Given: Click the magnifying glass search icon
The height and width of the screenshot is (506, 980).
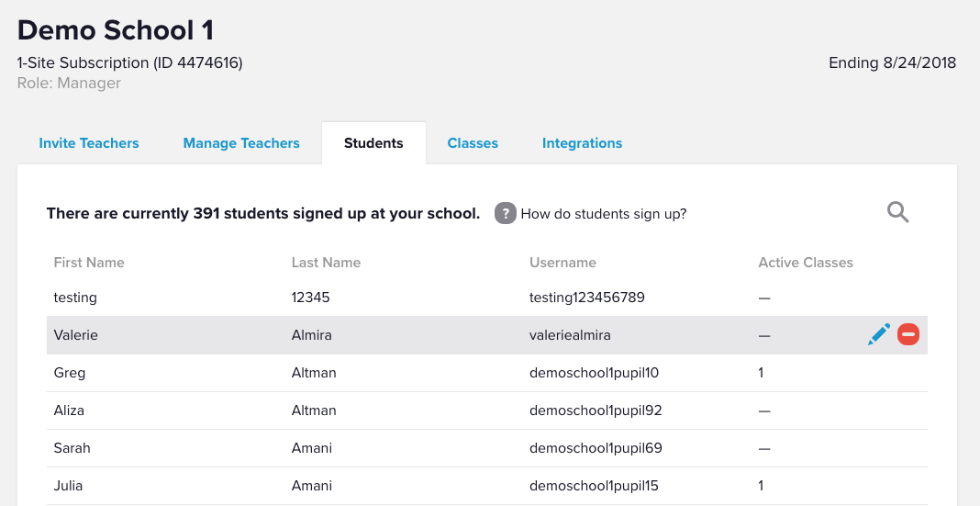Looking at the screenshot, I should tap(897, 213).
